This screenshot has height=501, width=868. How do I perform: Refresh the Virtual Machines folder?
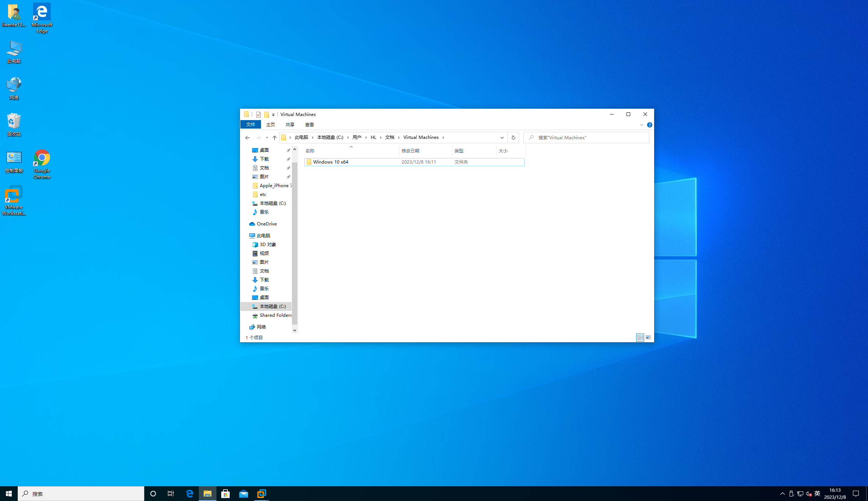[513, 138]
